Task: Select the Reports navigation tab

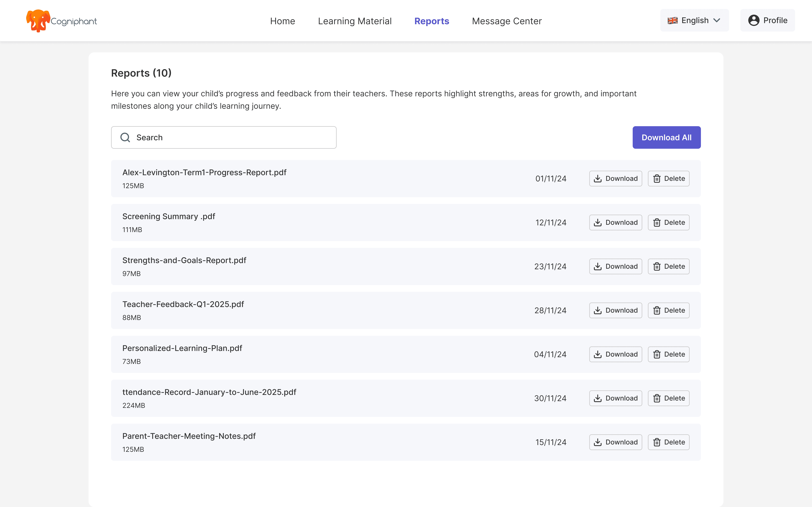Action: click(x=432, y=21)
